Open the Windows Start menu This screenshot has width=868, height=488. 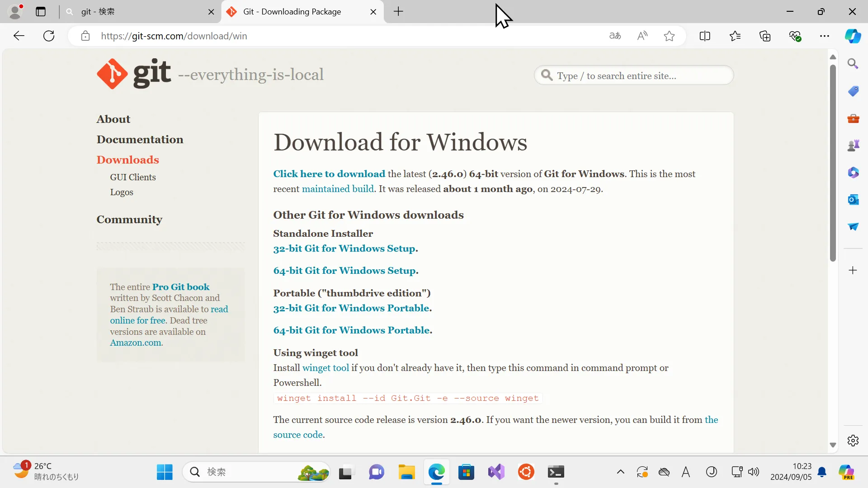pos(165,472)
